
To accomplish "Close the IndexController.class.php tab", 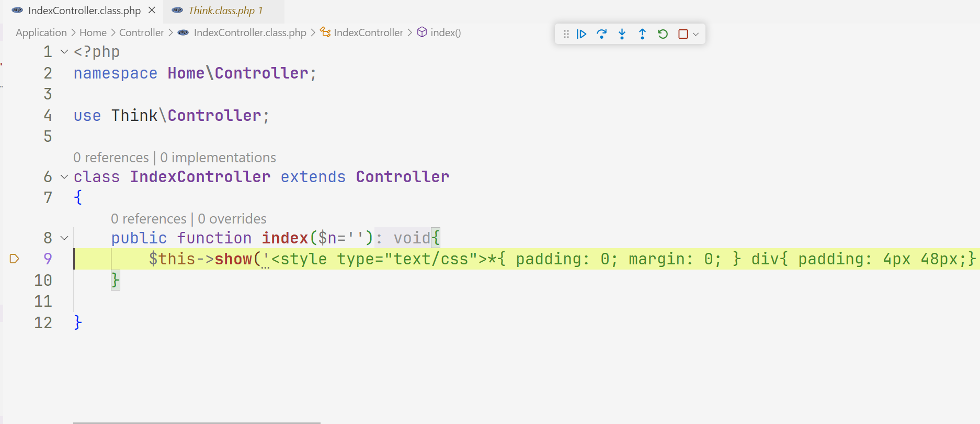I will [152, 10].
